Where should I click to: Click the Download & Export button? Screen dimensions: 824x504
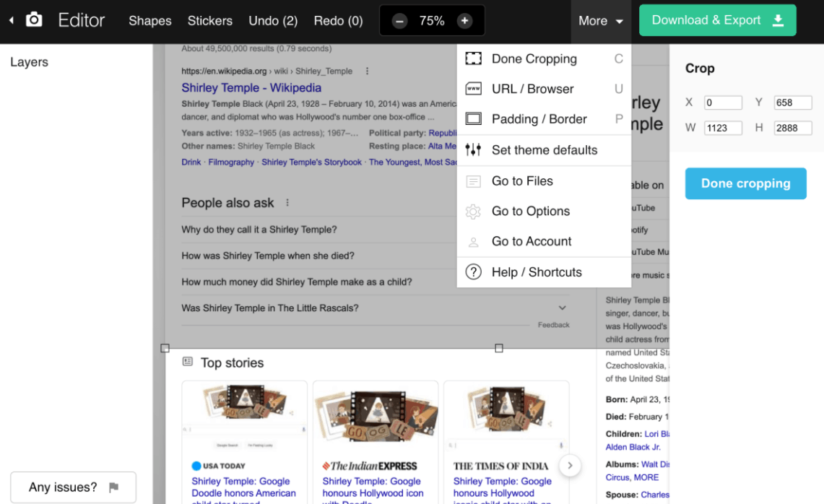[x=717, y=20]
